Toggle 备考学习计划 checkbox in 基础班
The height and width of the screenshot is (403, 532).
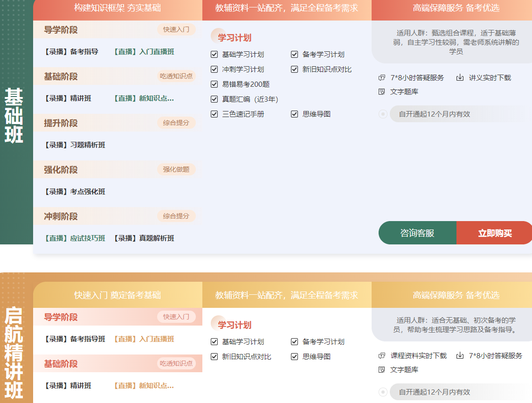click(x=295, y=54)
